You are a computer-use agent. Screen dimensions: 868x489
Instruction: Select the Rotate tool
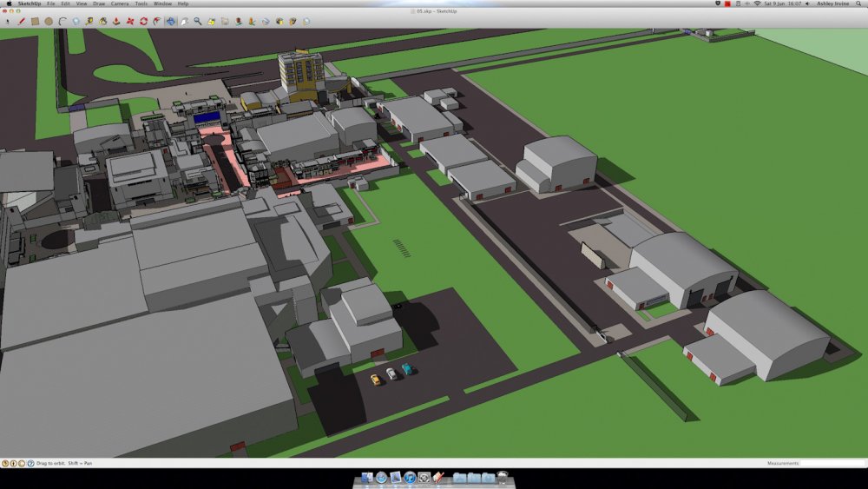[143, 22]
